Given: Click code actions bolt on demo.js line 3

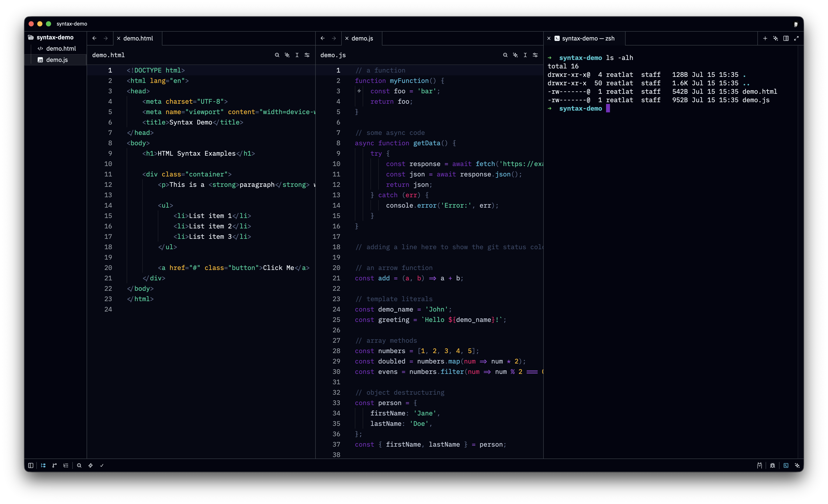Looking at the screenshot, I should pyautogui.click(x=359, y=91).
